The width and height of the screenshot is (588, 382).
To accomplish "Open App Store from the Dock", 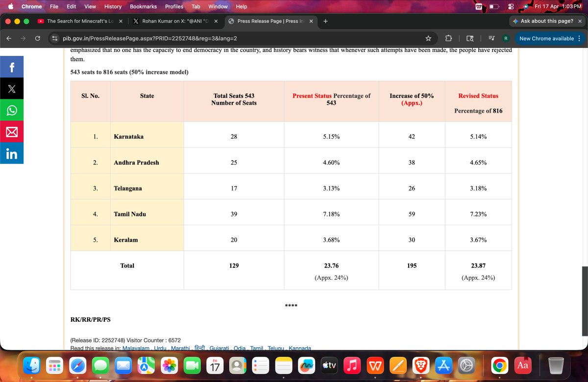I will tap(443, 365).
